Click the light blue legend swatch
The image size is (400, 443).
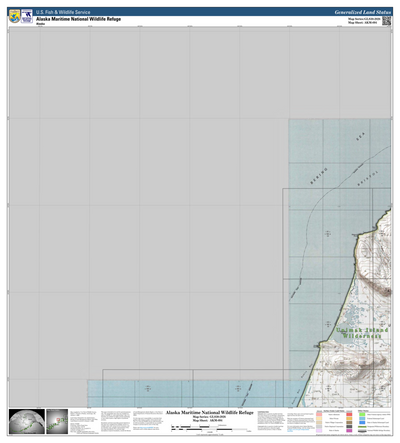click(362, 418)
